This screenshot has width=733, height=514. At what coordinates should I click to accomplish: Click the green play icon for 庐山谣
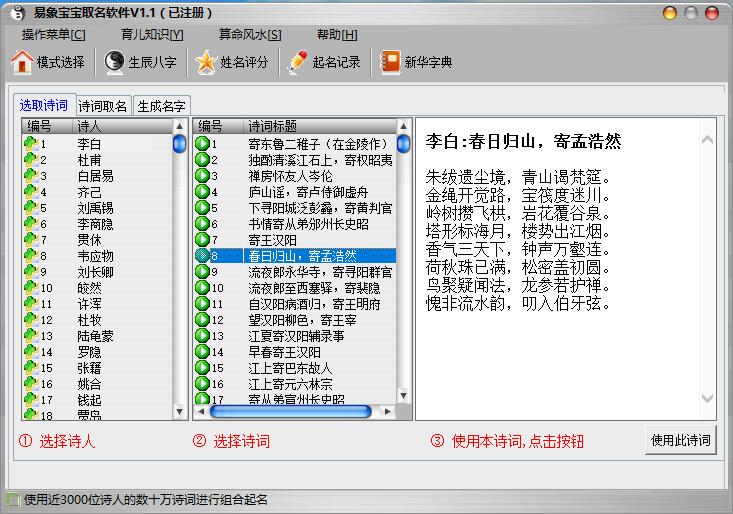coord(202,192)
